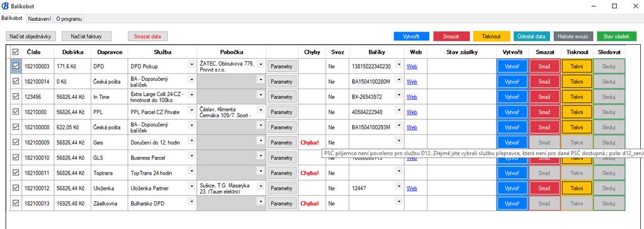Click the Historie svozů button
Screen dimensions: 644x229
tap(573, 36)
